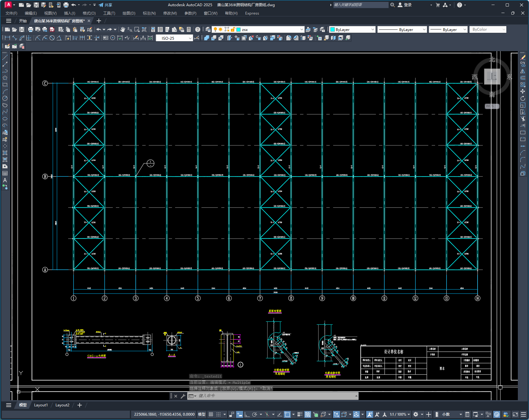Screen dimensions: 529x420
Task: Toggle Ortho mode in status bar
Action: coord(247,414)
